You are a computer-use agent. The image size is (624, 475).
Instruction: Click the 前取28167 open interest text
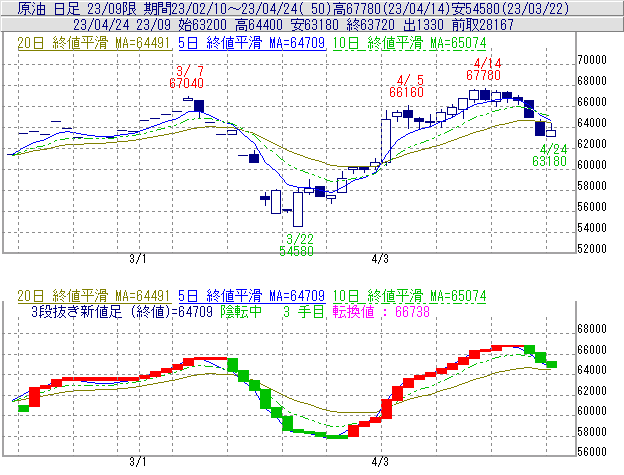click(483, 25)
